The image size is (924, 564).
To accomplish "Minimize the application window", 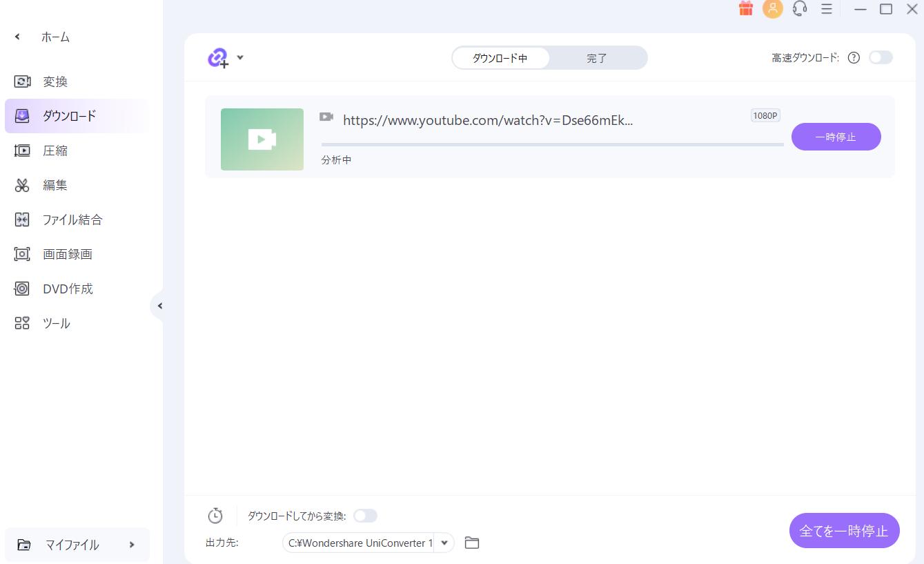I will [x=861, y=9].
